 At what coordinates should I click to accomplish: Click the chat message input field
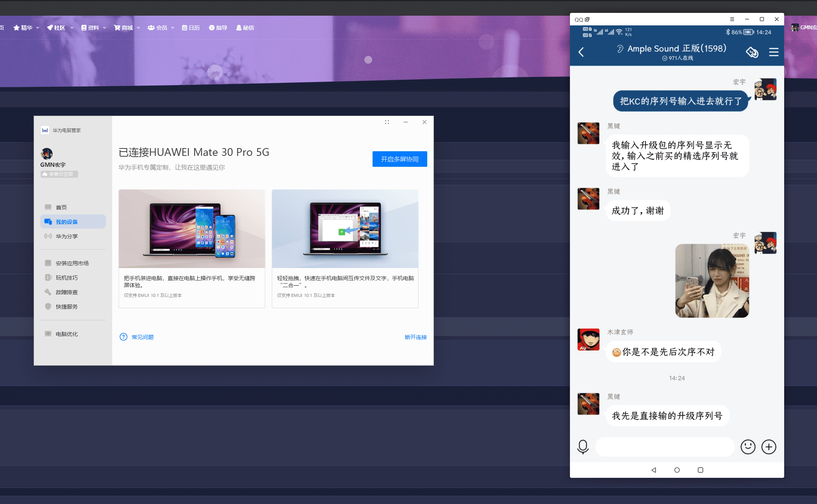coord(665,447)
